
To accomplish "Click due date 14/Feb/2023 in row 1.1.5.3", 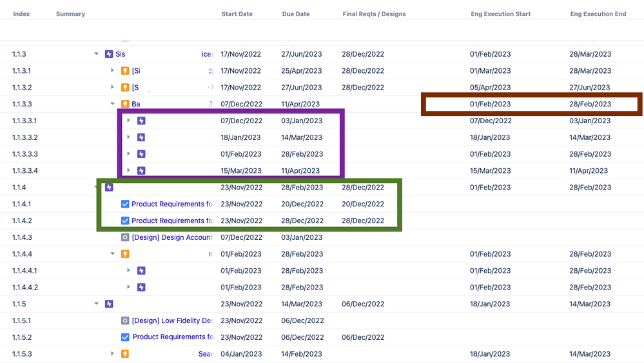I will coord(302,354).
